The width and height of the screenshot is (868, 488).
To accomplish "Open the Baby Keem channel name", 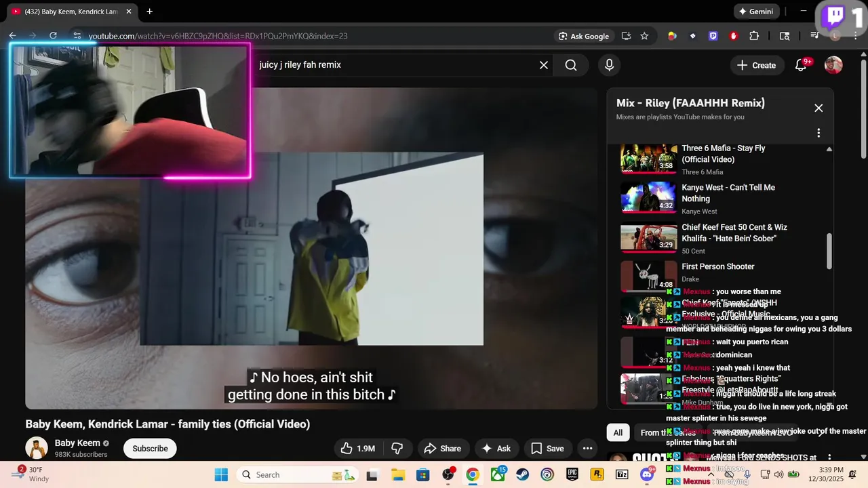I will [77, 443].
